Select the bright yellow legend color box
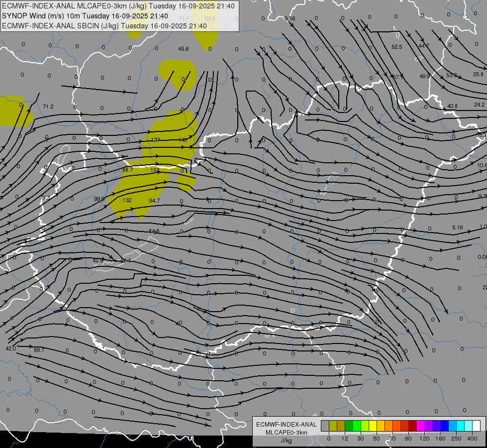This screenshot has width=487, height=448. (373, 426)
